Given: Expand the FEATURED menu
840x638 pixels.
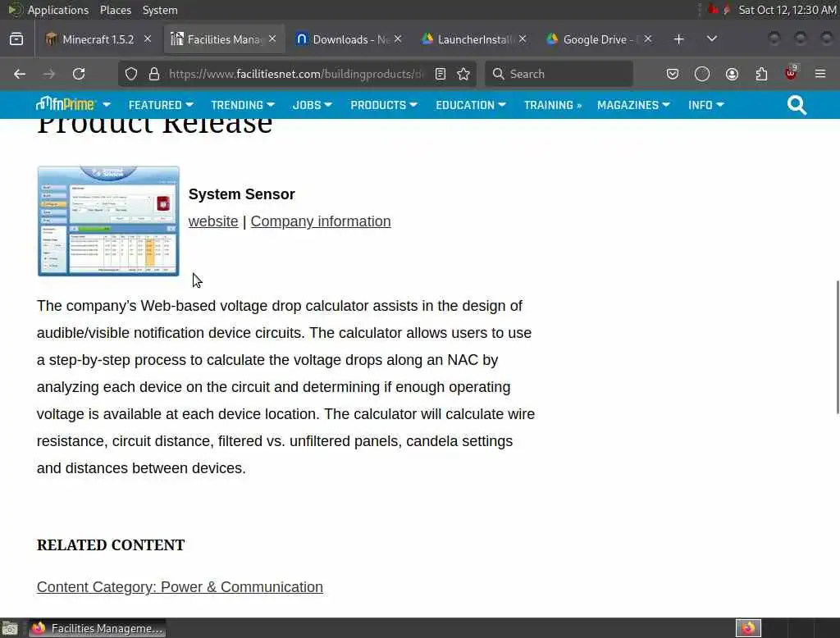Looking at the screenshot, I should (x=161, y=105).
